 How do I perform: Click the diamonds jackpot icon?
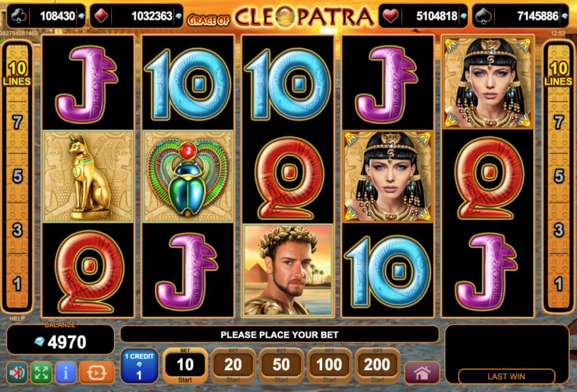point(101,16)
